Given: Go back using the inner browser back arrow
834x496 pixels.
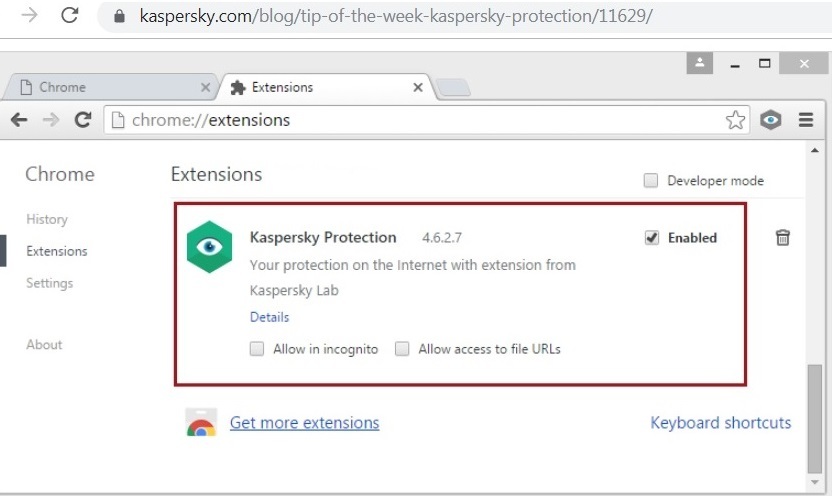Looking at the screenshot, I should click(x=19, y=120).
